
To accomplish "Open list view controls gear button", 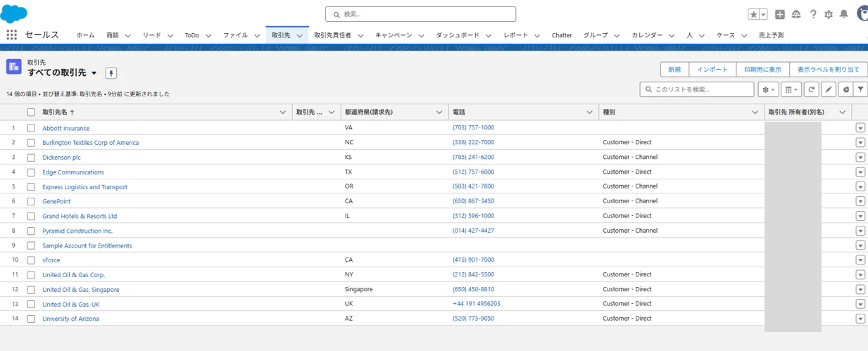I will click(768, 89).
